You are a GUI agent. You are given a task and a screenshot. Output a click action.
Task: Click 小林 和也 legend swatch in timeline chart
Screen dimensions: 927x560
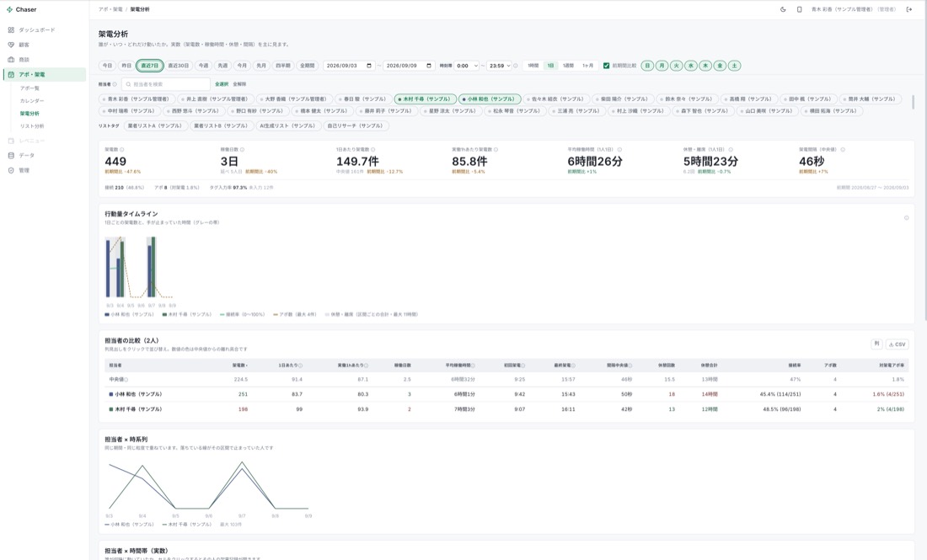click(107, 315)
